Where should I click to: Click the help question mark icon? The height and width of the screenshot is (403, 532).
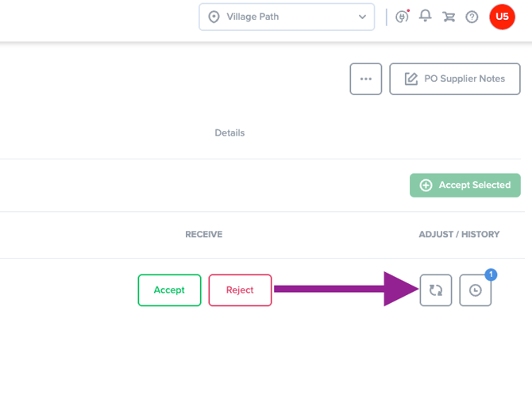click(x=472, y=17)
